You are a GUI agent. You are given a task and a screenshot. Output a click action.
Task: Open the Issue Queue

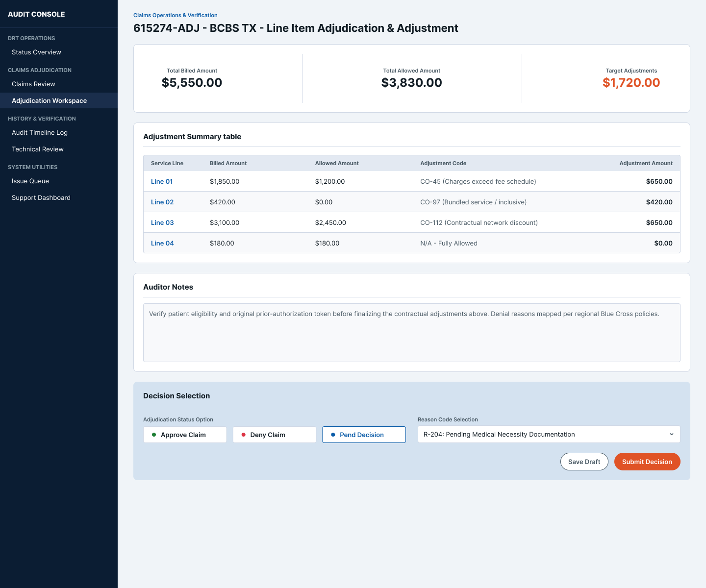click(x=59, y=181)
